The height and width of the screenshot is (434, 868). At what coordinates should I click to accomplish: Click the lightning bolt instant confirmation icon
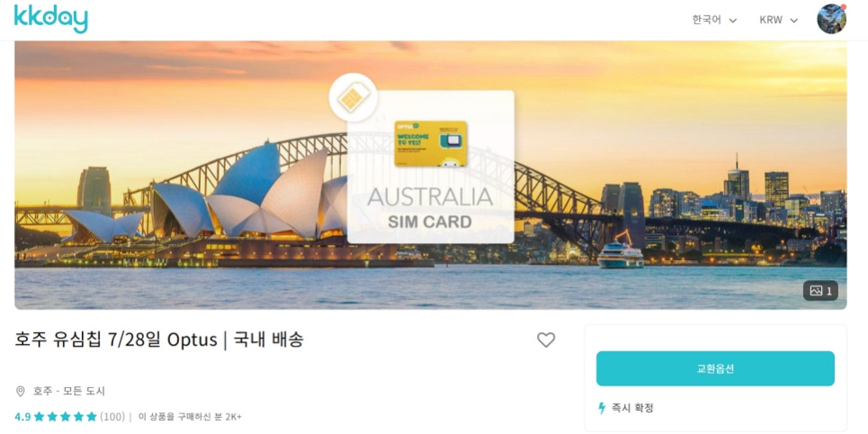602,409
